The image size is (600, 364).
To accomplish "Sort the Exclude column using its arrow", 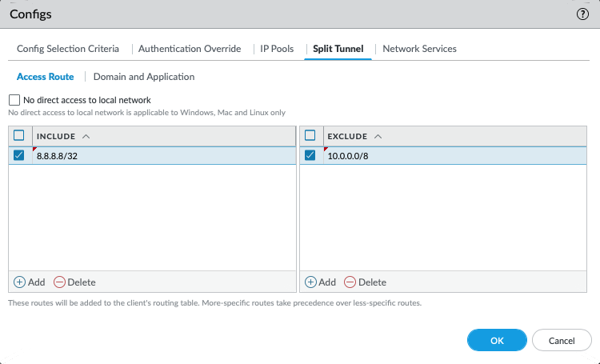I will tap(378, 137).
